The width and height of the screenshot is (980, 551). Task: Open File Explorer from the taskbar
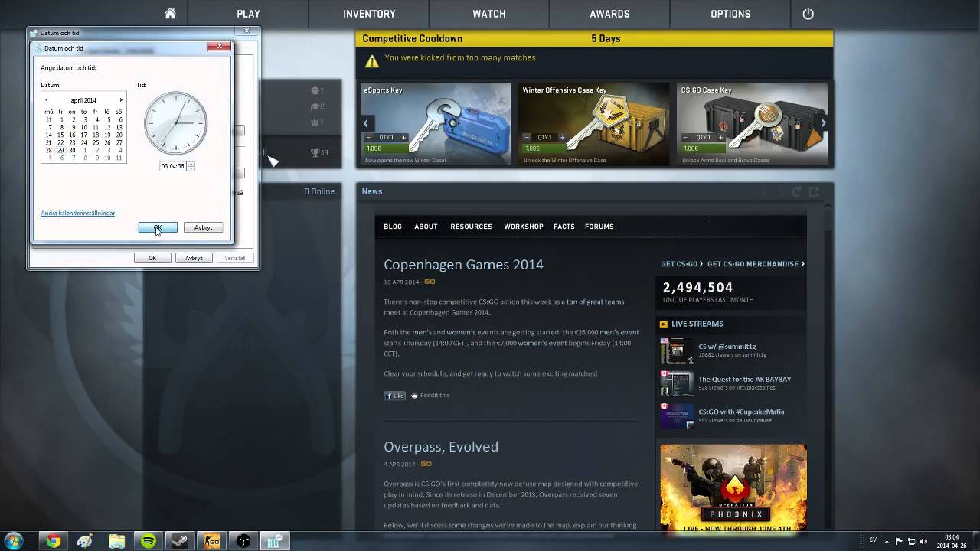tap(116, 541)
